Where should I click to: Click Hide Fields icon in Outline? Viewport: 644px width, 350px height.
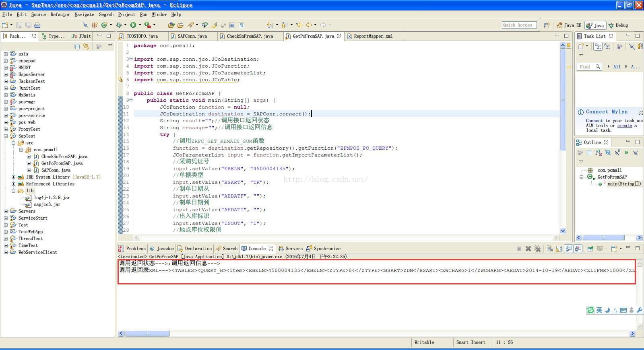point(608,152)
